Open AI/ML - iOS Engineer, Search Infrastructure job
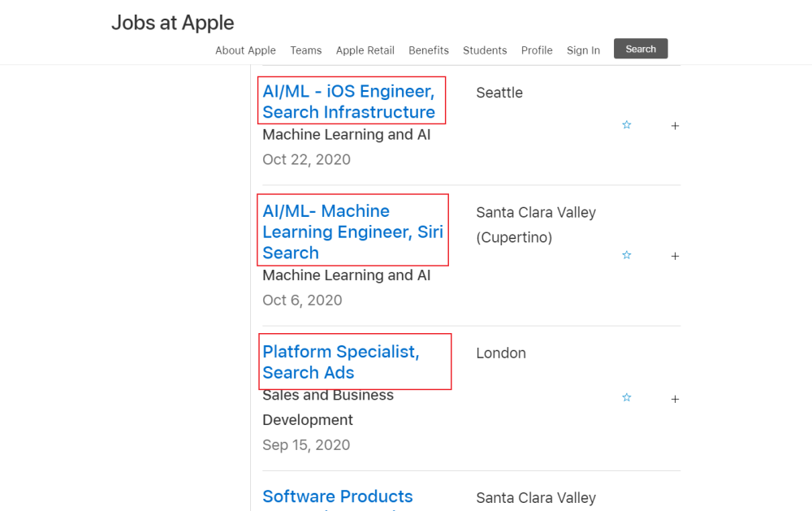 click(348, 102)
